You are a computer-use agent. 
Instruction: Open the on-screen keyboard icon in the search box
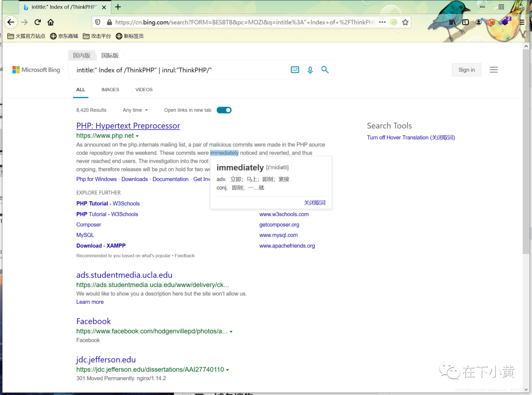point(295,70)
